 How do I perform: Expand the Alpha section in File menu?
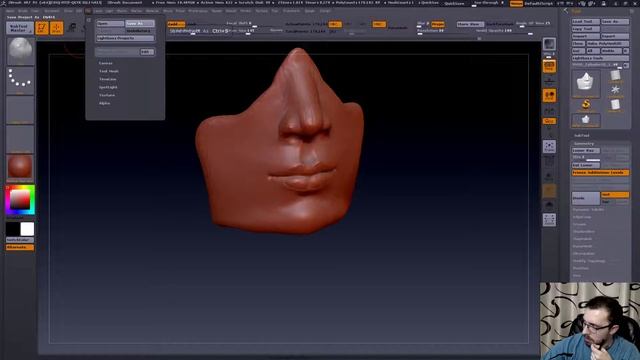104,103
